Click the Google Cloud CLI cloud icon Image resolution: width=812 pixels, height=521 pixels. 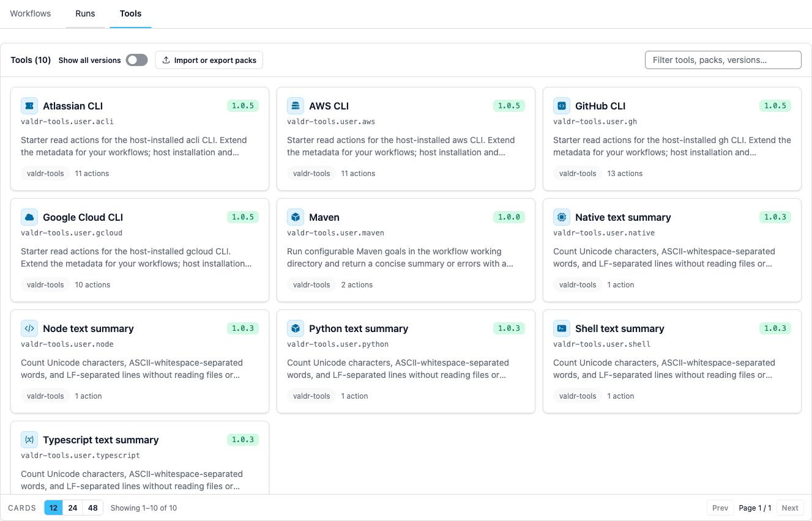coord(29,217)
